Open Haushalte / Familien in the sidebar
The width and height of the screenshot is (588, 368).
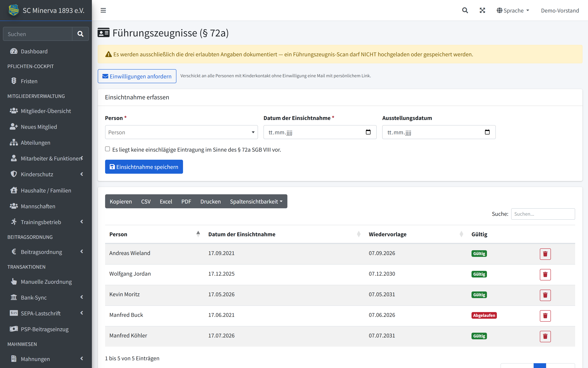point(46,190)
